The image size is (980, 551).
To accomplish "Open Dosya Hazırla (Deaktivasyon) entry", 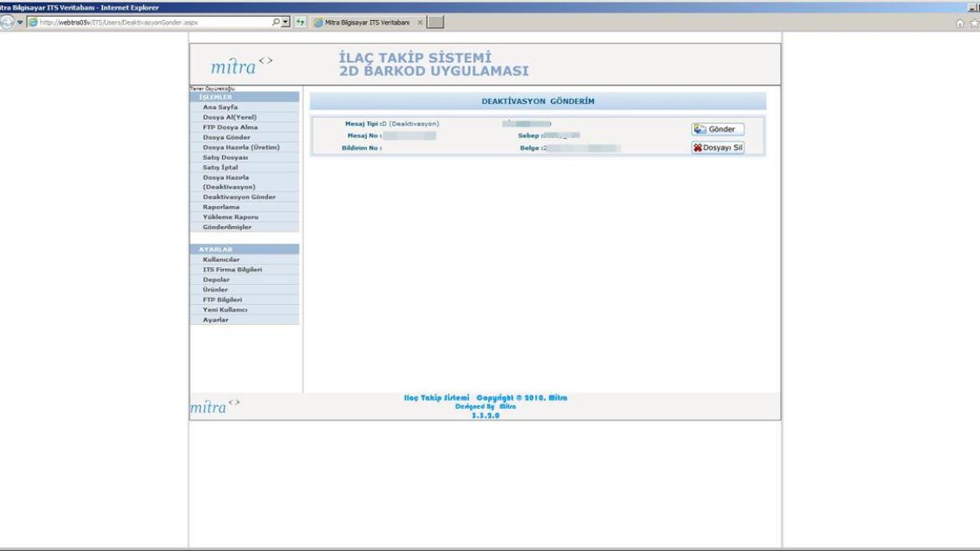I will pos(229,182).
